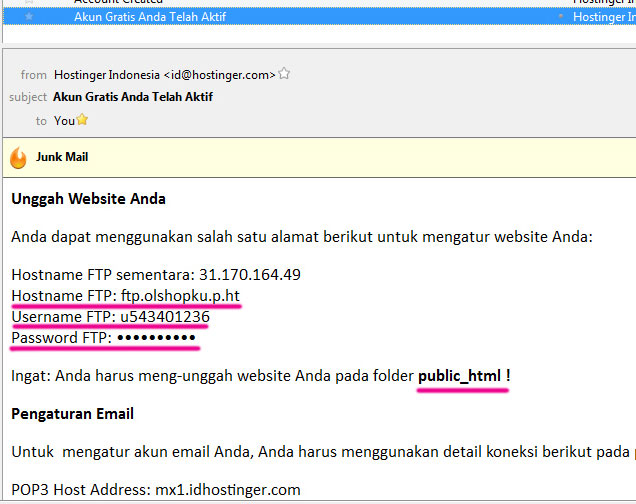Click the partially visible 'Account Created' message row
The image size is (636, 504).
click(x=320, y=2)
